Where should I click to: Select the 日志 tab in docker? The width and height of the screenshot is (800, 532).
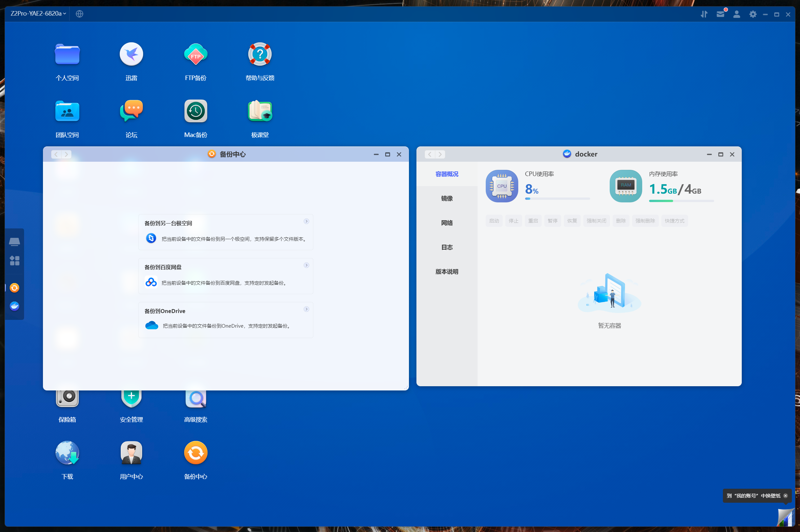(x=446, y=247)
